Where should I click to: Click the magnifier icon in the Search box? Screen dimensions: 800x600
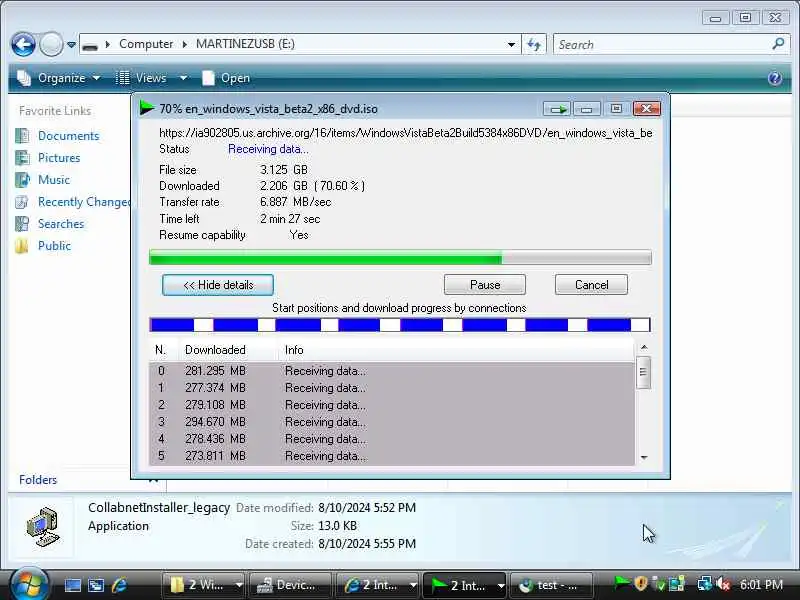(779, 44)
